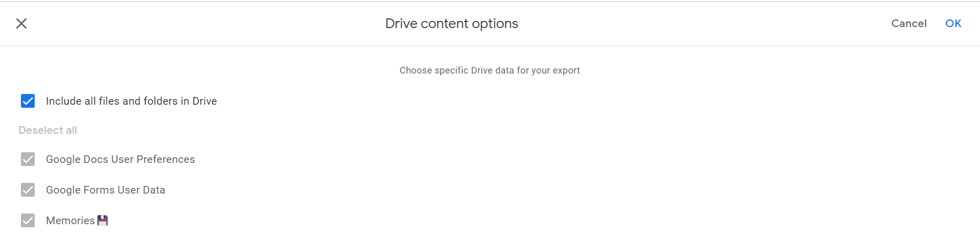The width and height of the screenshot is (980, 238).
Task: Apply Drive export choices by clicking OK
Action: [953, 23]
